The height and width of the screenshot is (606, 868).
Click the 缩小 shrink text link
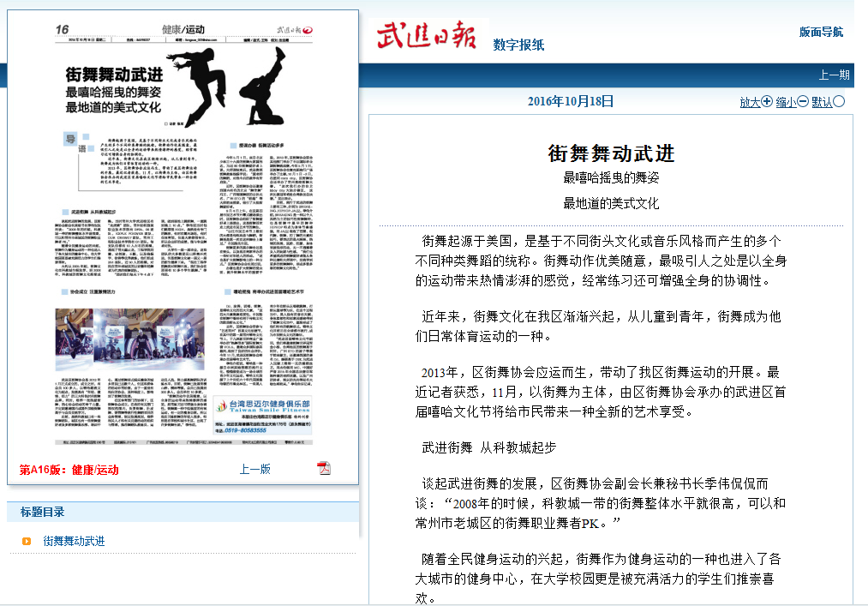click(x=786, y=102)
